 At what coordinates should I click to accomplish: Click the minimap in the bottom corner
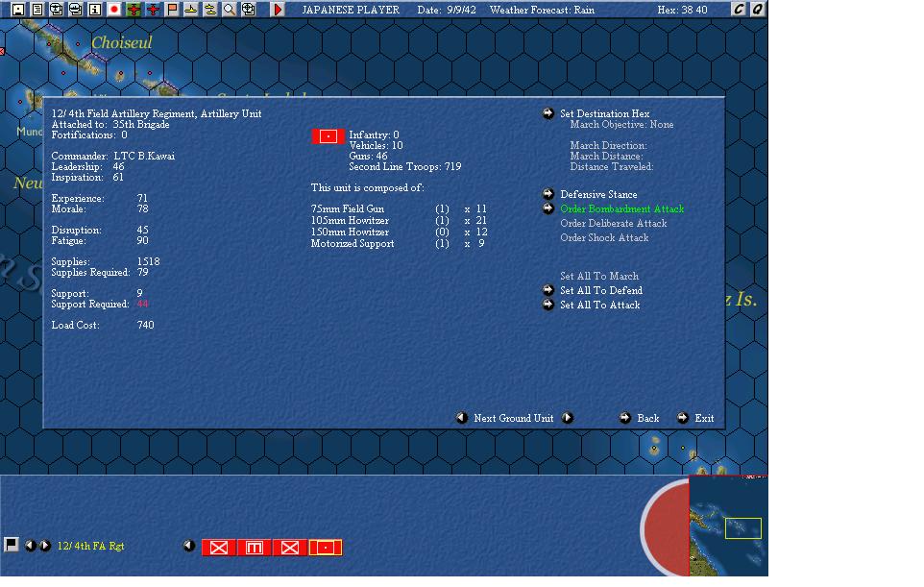click(x=728, y=526)
